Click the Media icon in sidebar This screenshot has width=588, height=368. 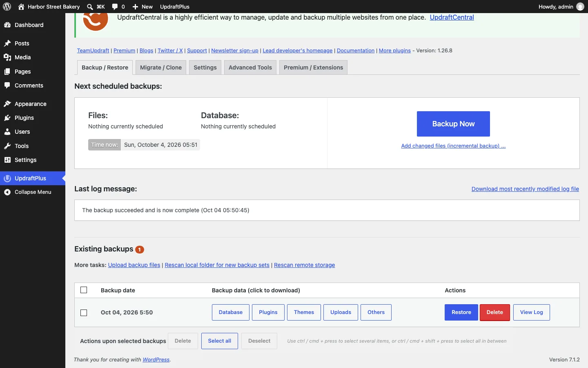tap(7, 57)
